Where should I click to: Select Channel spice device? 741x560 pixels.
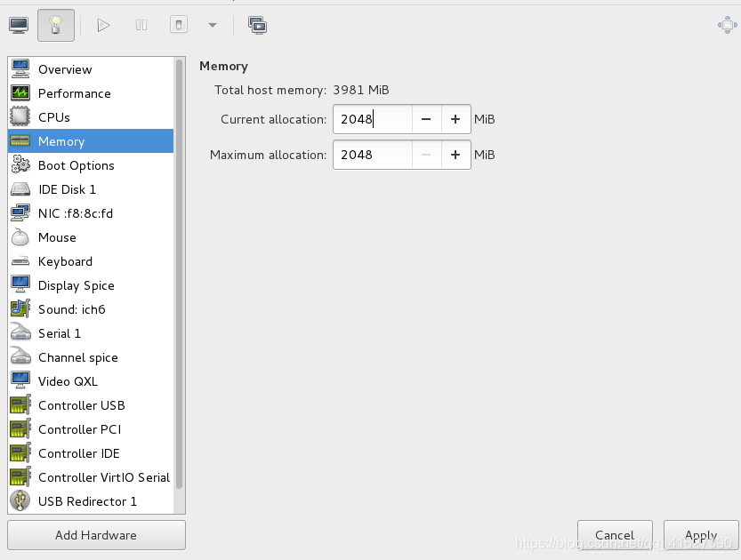(91, 357)
